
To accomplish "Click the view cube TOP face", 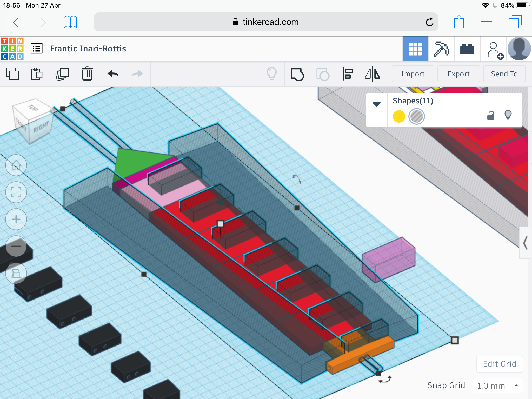I will pos(32,108).
